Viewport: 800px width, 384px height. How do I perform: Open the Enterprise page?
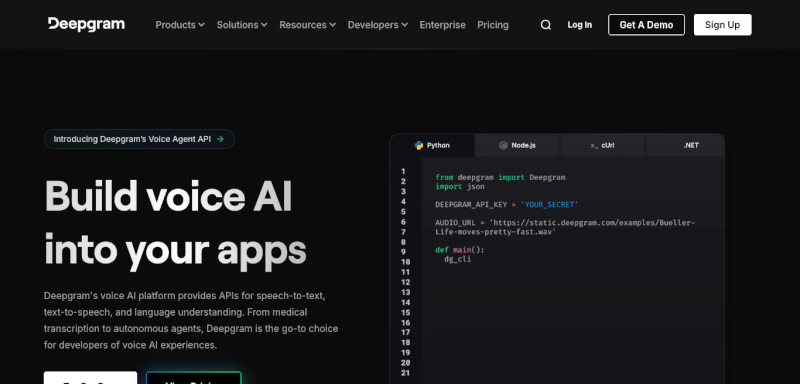click(442, 24)
